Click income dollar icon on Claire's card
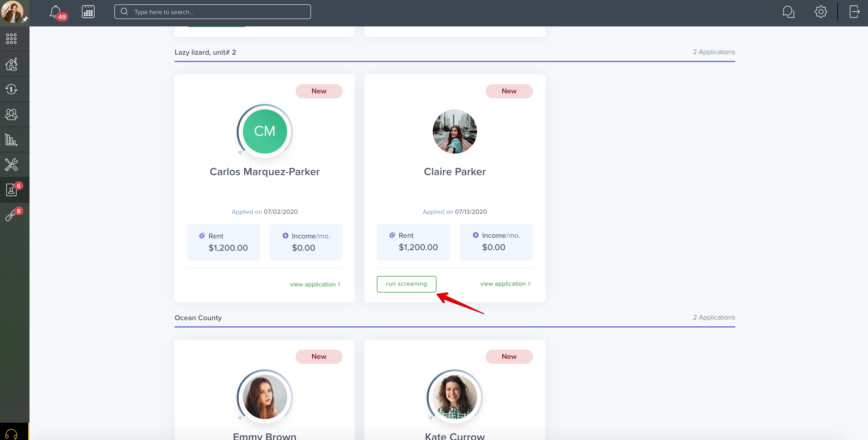The height and width of the screenshot is (440, 868). 475,235
